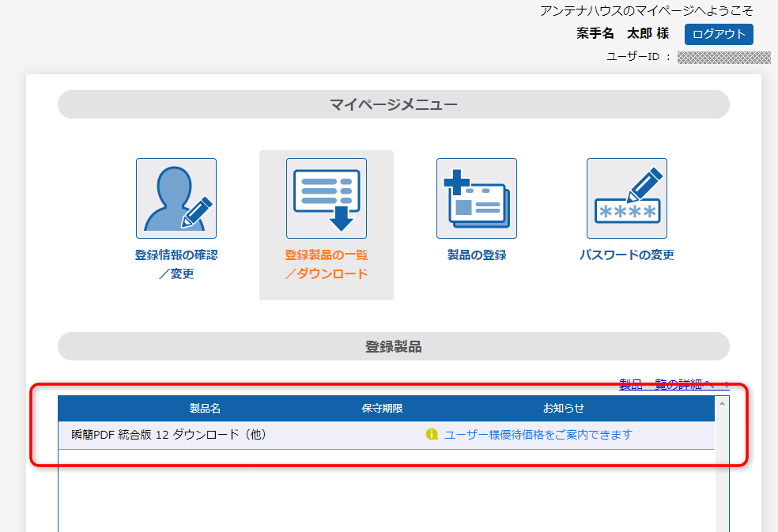Follow the 製品一覧の詳細へ link
Image resolution: width=778 pixels, height=532 pixels.
click(x=668, y=385)
